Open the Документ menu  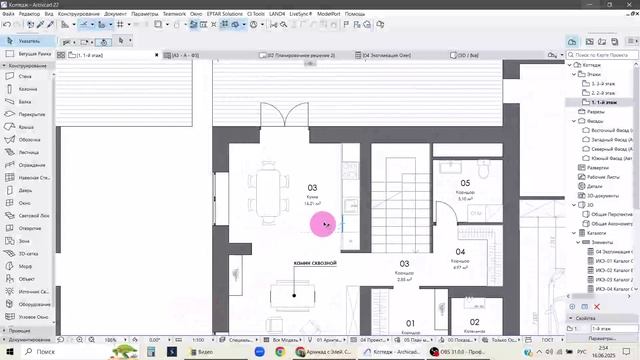[x=115, y=14]
